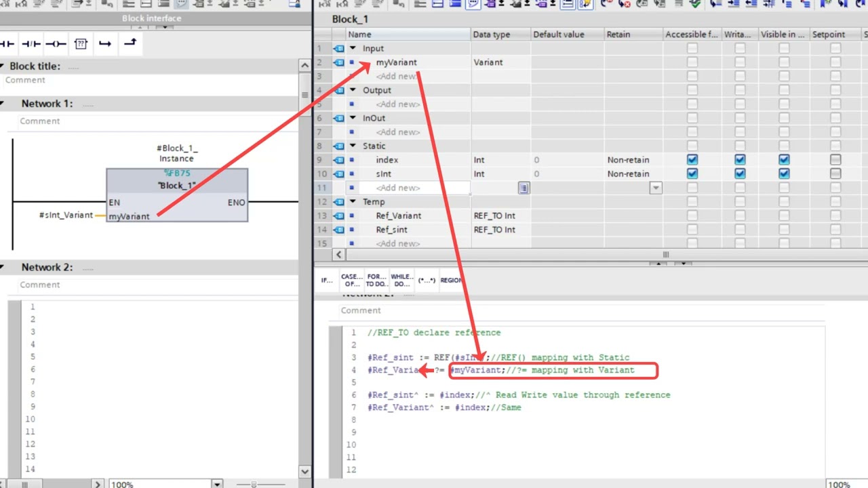Image resolution: width=868 pixels, height=488 pixels.
Task: Collapse the Input section
Action: pos(353,48)
